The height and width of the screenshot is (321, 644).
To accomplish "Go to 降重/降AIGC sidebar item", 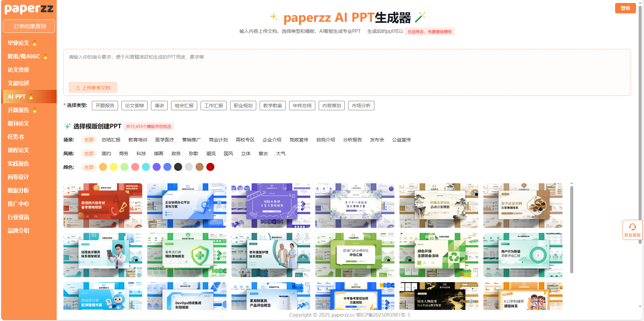I will point(24,56).
